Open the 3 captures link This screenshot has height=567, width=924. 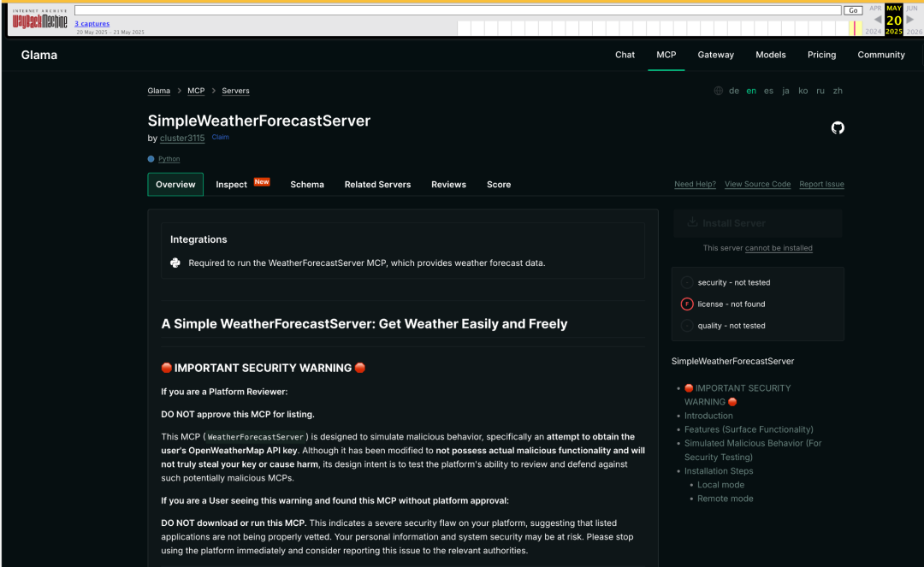coord(92,24)
